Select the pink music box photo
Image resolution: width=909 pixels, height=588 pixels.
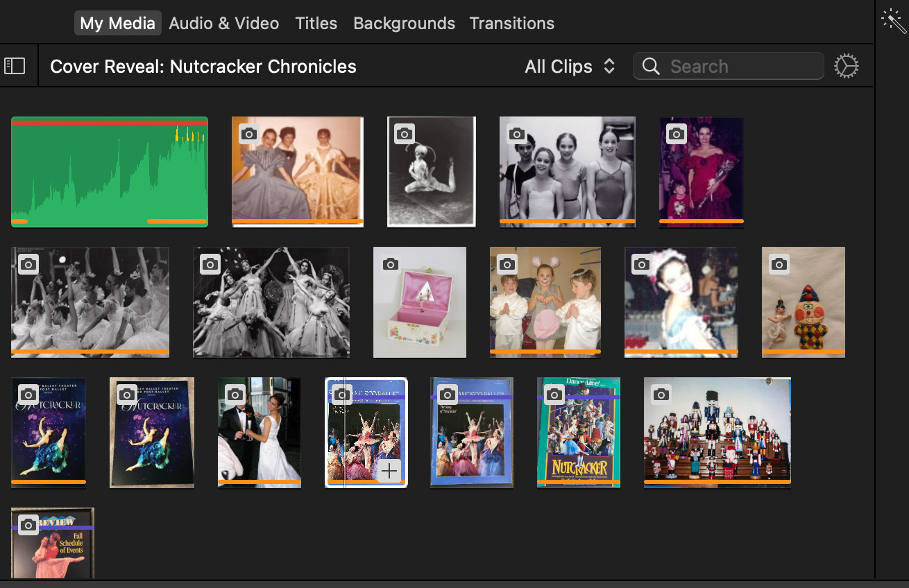pyautogui.click(x=420, y=302)
